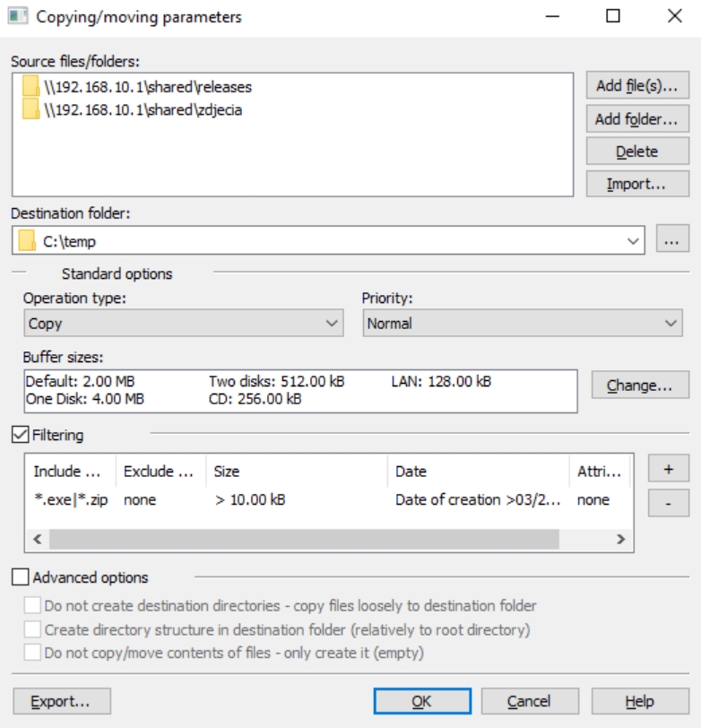Open Help for this dialog
This screenshot has width=701, height=728.
(x=640, y=701)
